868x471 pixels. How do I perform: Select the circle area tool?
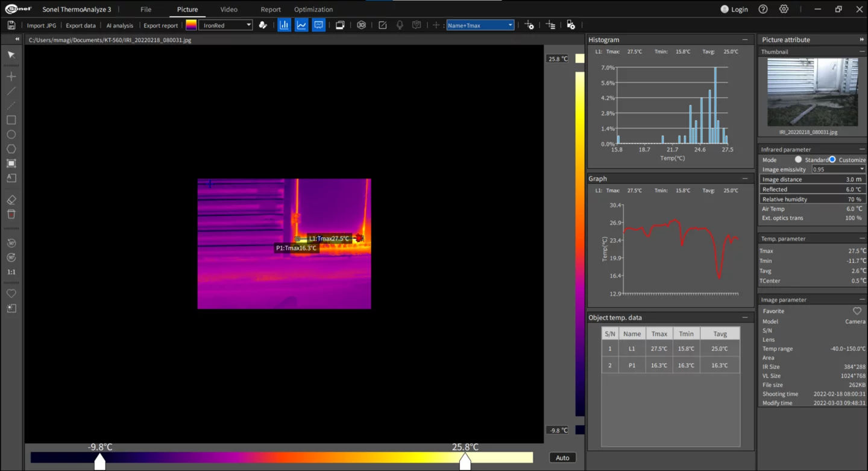[x=11, y=134]
